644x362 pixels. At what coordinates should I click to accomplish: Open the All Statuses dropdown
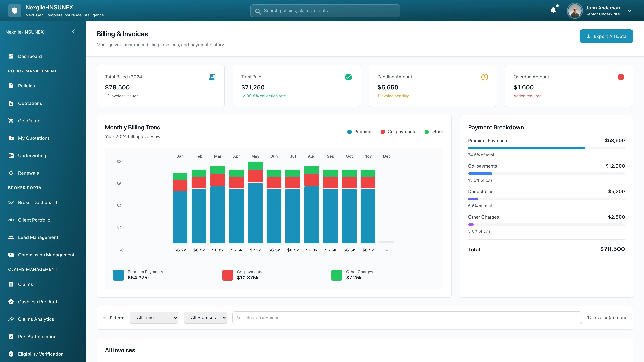(x=205, y=318)
